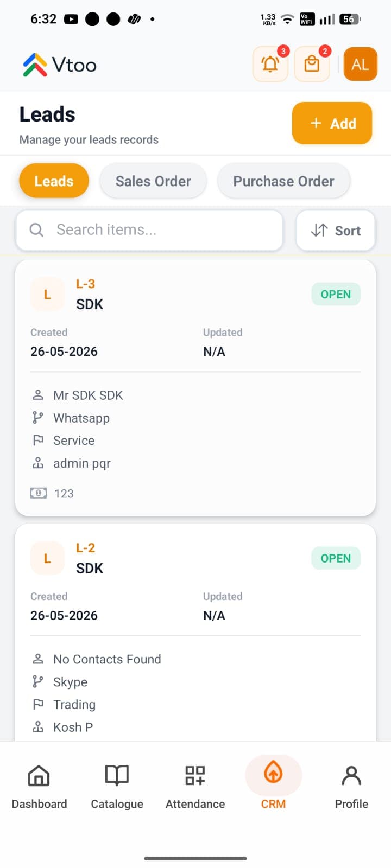The image size is (391, 868).
Task: Click the Vtoo logo
Action: coord(59,65)
